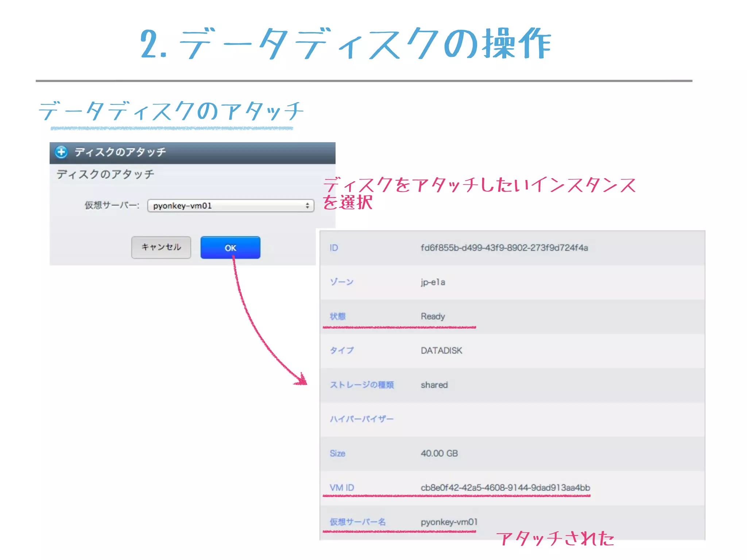Click the ゾーン row label
Image resolution: width=747 pixels, height=560 pixels.
[x=341, y=282]
